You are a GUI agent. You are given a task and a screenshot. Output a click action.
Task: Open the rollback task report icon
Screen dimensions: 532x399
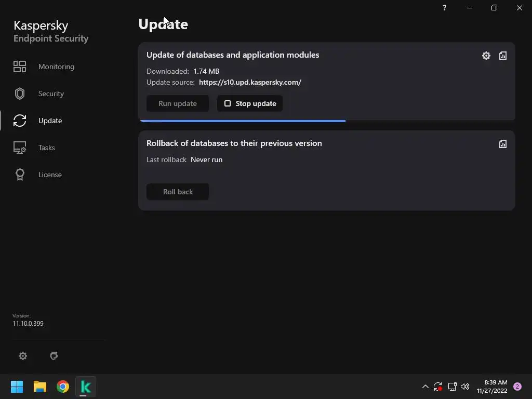click(503, 144)
